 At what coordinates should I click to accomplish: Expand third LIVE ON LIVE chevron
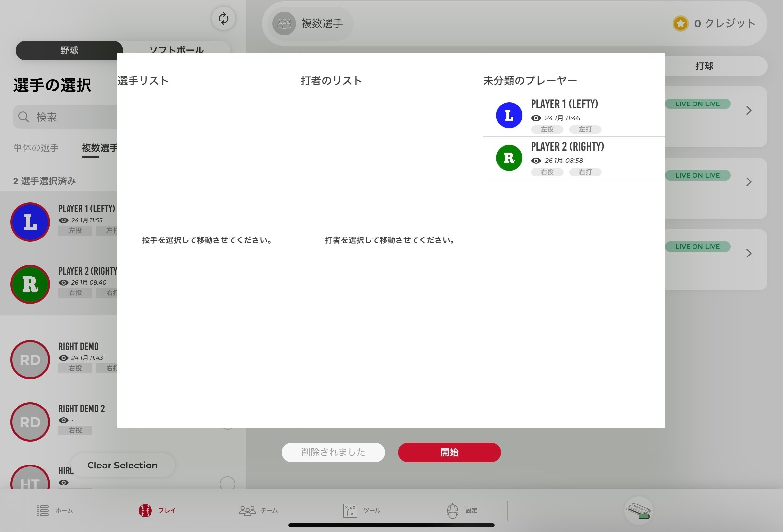click(x=749, y=253)
